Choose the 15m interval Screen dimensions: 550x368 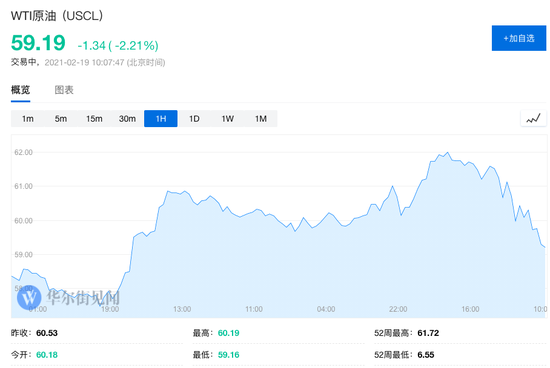[x=94, y=119]
